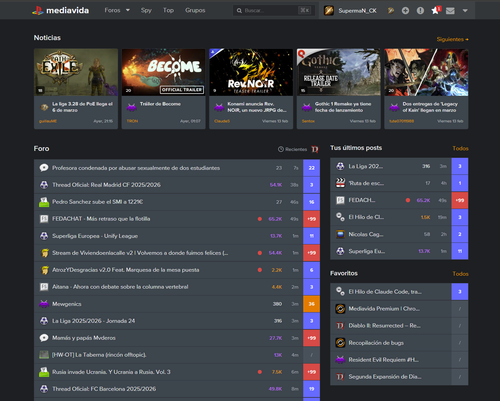Click the plus icon in the header
Screen dimensions: 500x401
click(405, 11)
